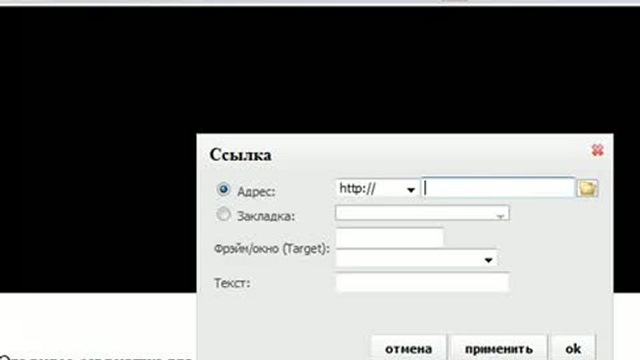Click the применить button
Image resolution: width=640 pixels, height=360 pixels.
(498, 348)
